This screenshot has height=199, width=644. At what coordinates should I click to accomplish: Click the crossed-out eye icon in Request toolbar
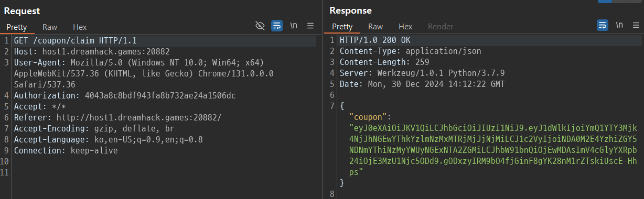coord(260,26)
